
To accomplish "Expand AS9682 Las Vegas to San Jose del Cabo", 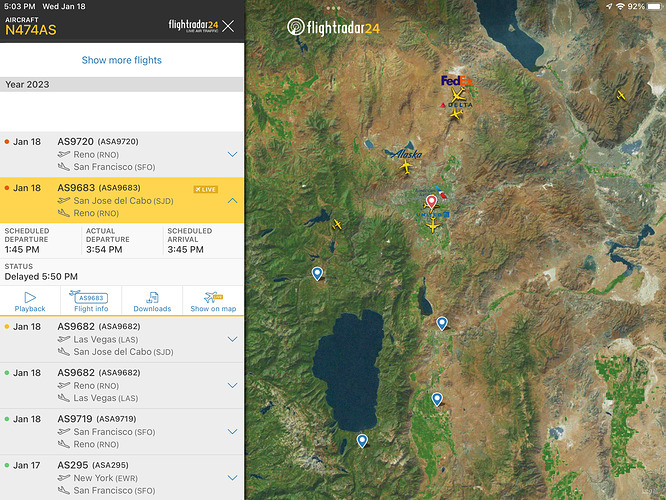I will coord(232,339).
